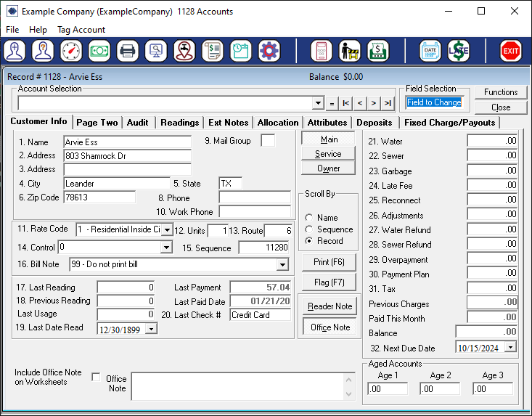Viewport: 532px width, 416px height.
Task: Open Next Due Date picker dropdown
Action: pos(510,347)
